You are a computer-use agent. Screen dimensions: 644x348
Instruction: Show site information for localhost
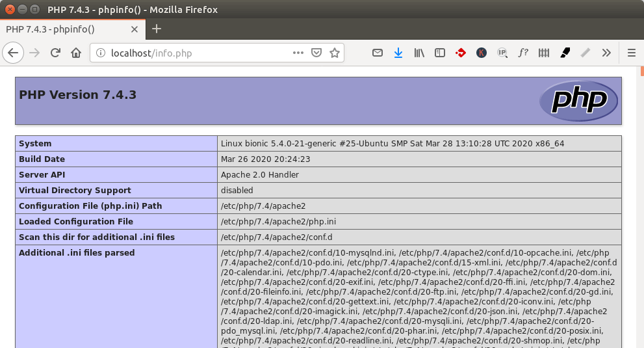pos(101,53)
